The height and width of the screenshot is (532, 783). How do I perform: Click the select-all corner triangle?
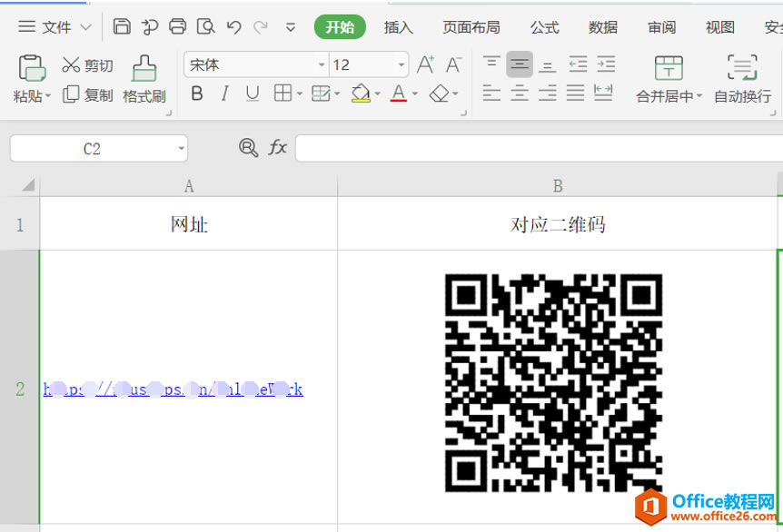pyautogui.click(x=28, y=185)
